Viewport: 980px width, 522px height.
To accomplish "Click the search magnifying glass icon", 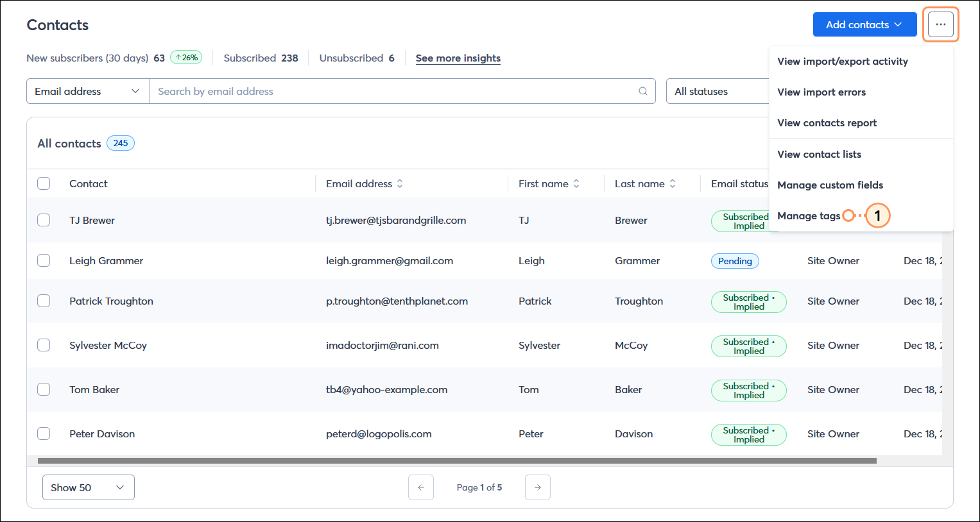I will (x=642, y=91).
